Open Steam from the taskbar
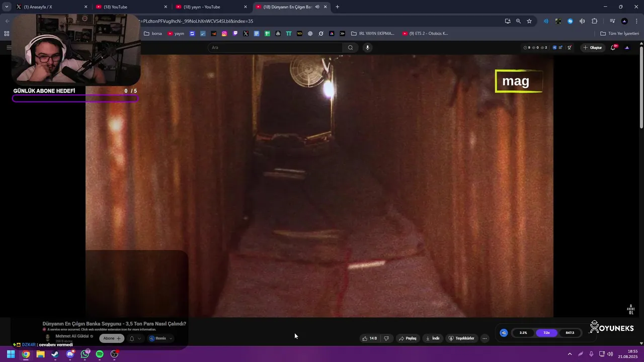Viewport: 644px width, 362px height. [x=55, y=354]
